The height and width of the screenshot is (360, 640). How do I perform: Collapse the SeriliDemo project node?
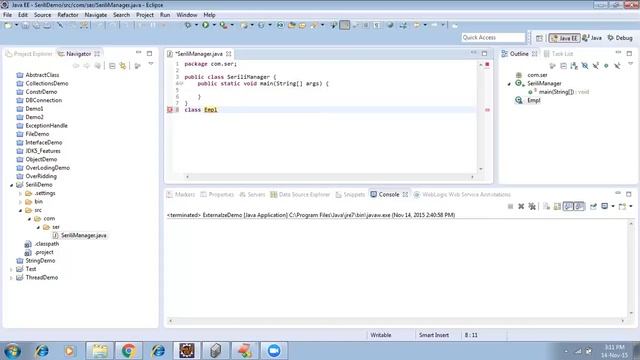pos(11,185)
